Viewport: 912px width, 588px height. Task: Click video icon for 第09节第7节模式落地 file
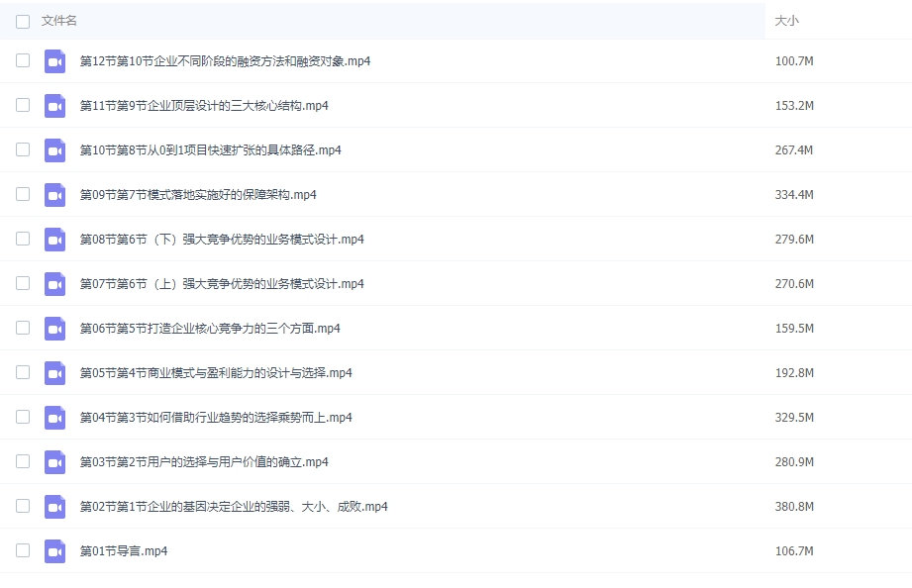pyautogui.click(x=54, y=195)
